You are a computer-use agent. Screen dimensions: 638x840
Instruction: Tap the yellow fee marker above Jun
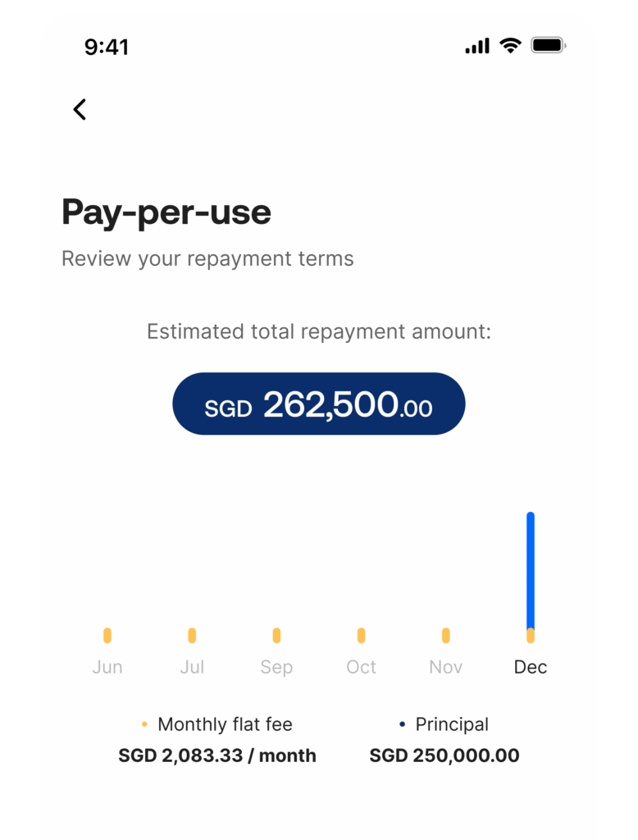[107, 636]
